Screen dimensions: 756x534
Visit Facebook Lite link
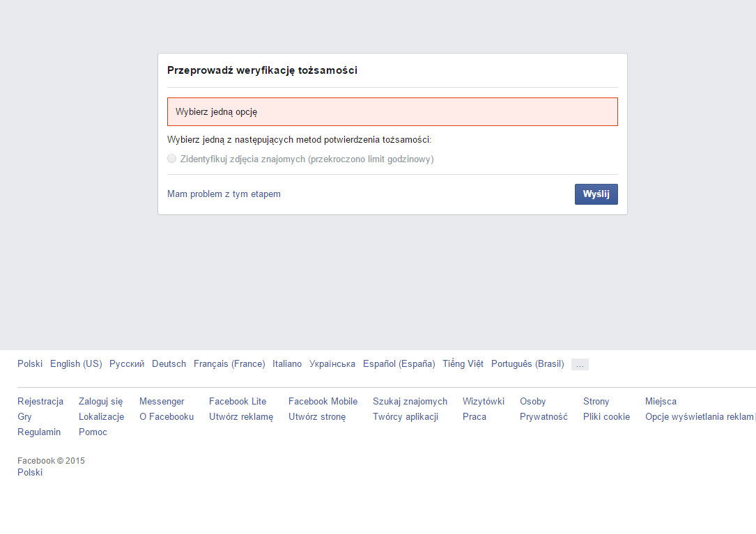[x=238, y=402]
